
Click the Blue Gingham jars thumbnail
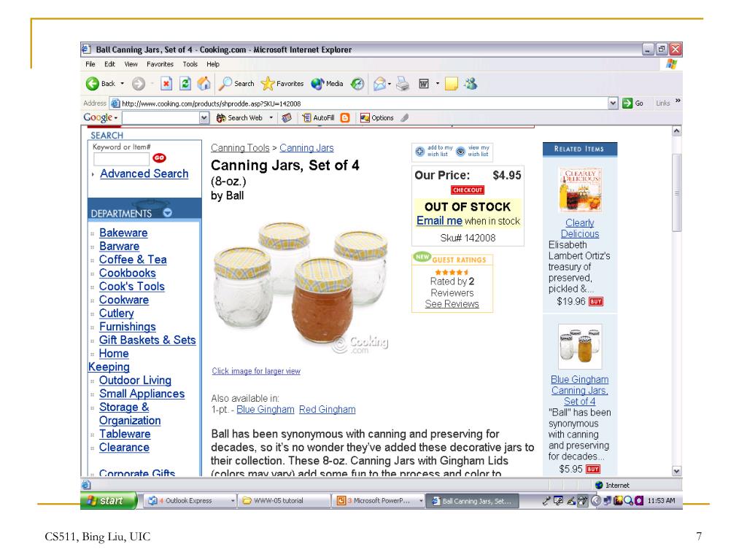coord(580,346)
